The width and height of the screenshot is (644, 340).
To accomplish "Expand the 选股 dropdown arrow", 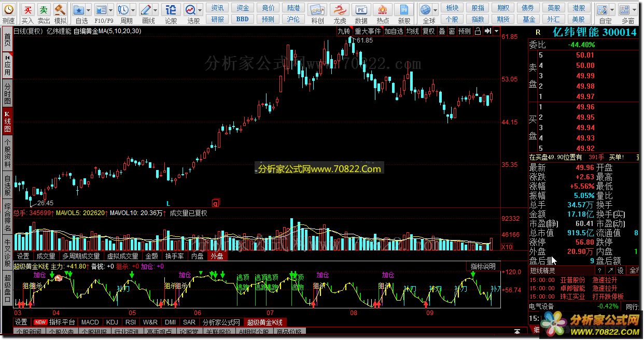I will point(201,10).
